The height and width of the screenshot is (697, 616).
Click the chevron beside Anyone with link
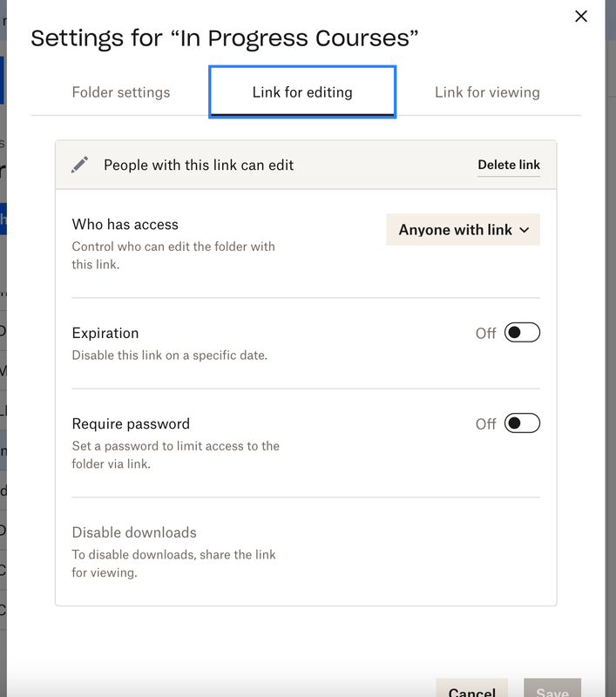coord(525,230)
